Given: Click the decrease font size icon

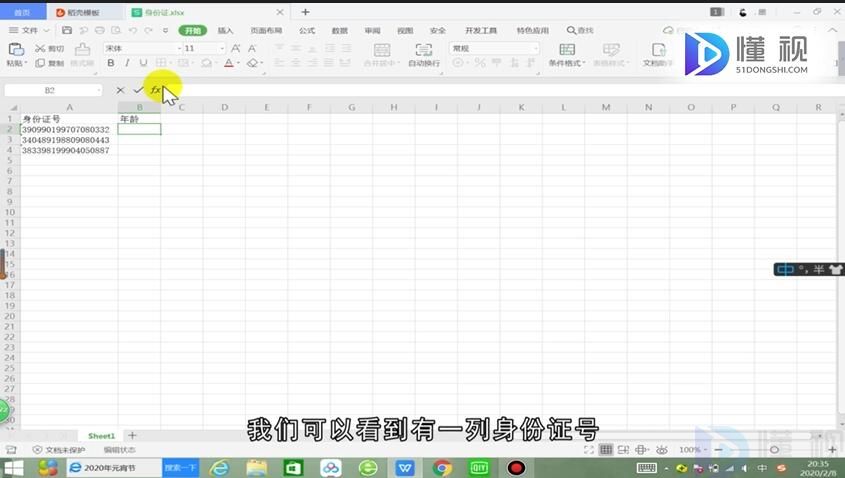Looking at the screenshot, I should point(252,49).
